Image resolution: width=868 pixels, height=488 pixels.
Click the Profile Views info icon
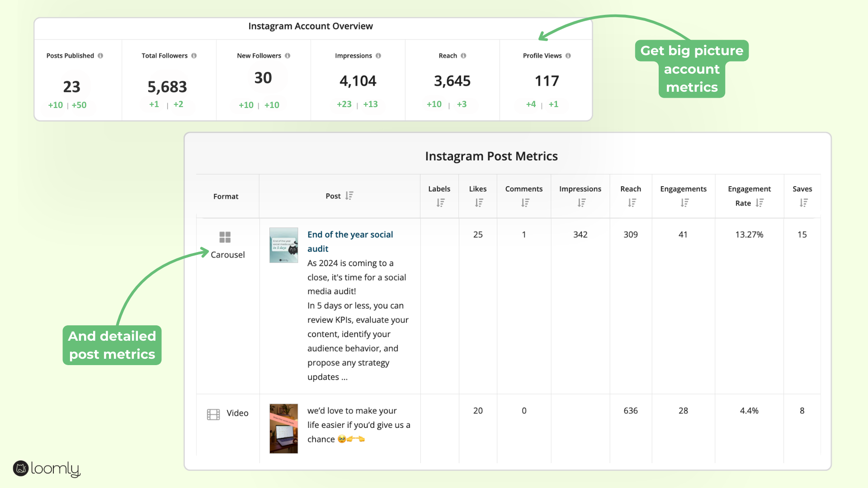tap(568, 56)
